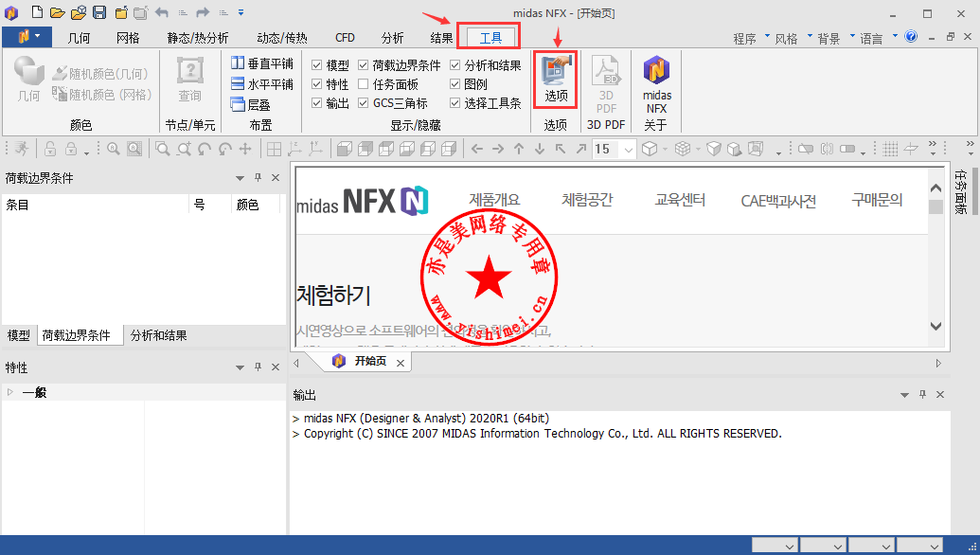Viewport: 980px width, 555px height.
Task: Toggle the GCS三角标 checkbox
Action: pos(364,103)
